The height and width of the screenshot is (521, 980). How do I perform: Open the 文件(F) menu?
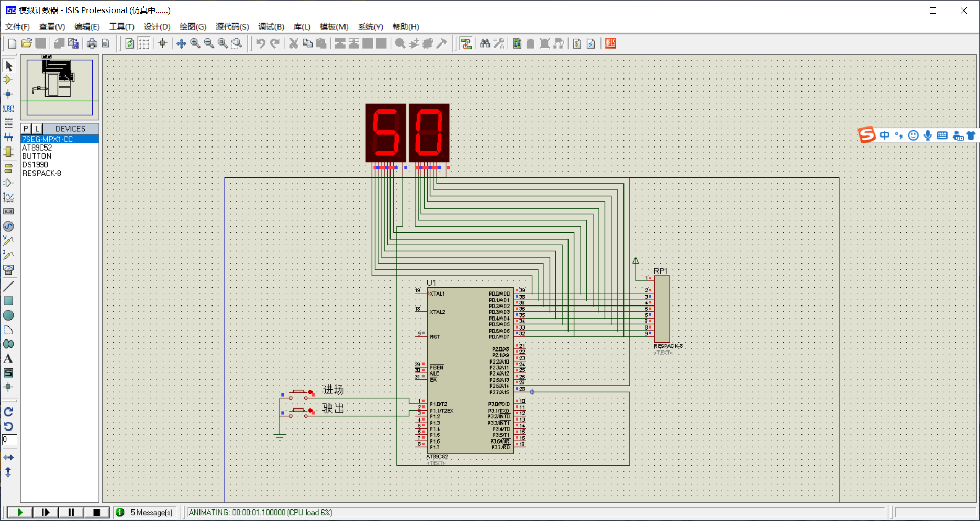click(17, 27)
